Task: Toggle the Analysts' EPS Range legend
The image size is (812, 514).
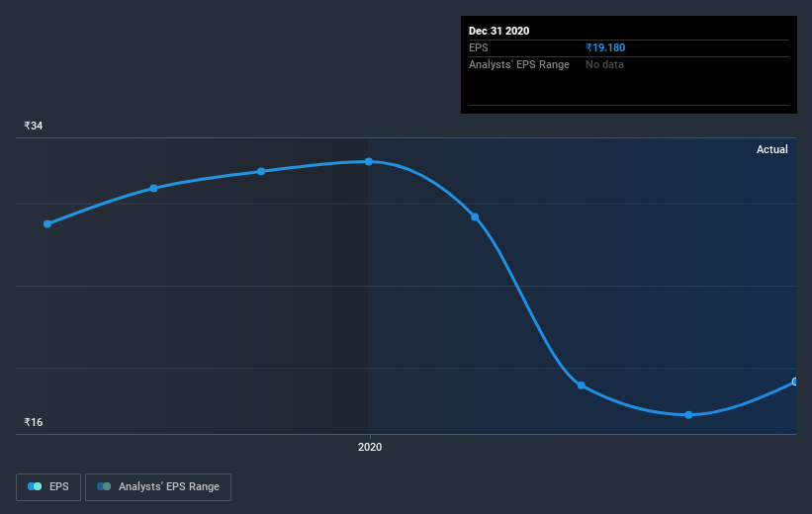Action: [x=158, y=486]
